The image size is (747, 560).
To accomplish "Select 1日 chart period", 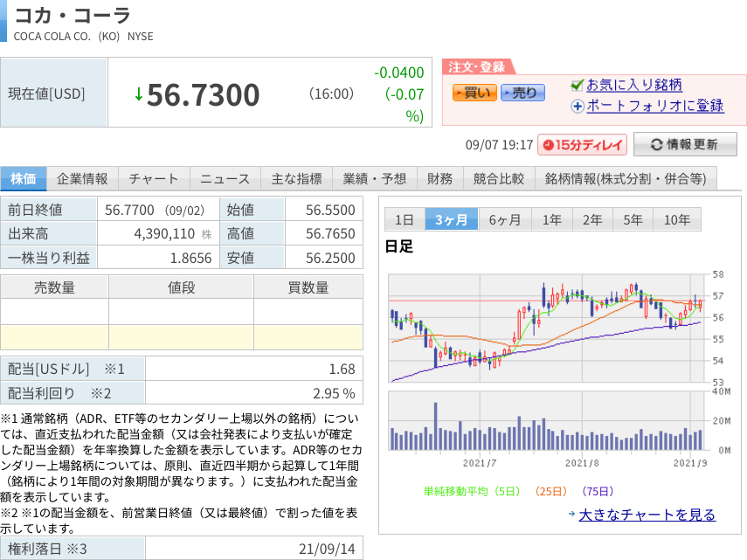I will point(405,219).
